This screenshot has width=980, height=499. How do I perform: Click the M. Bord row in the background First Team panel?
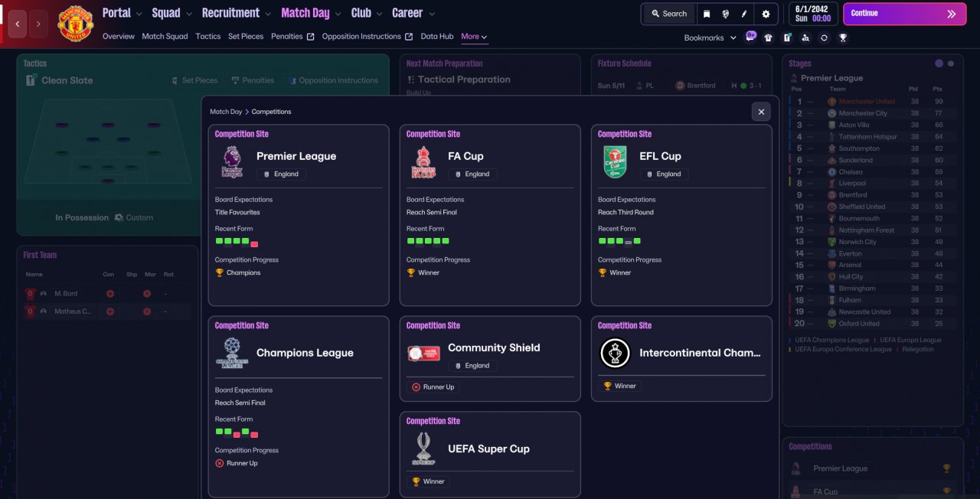tap(107, 293)
